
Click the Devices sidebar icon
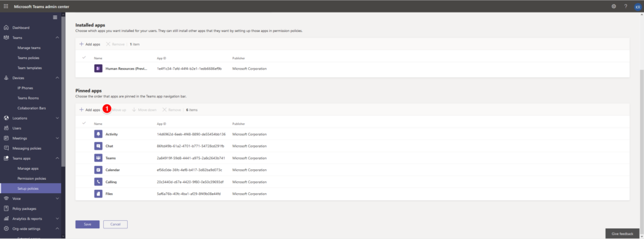point(6,78)
